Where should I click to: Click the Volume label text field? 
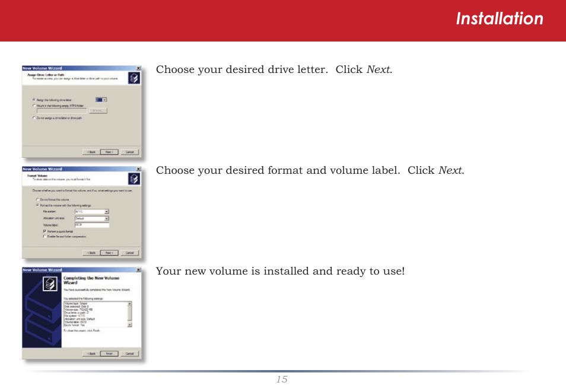click(92, 225)
